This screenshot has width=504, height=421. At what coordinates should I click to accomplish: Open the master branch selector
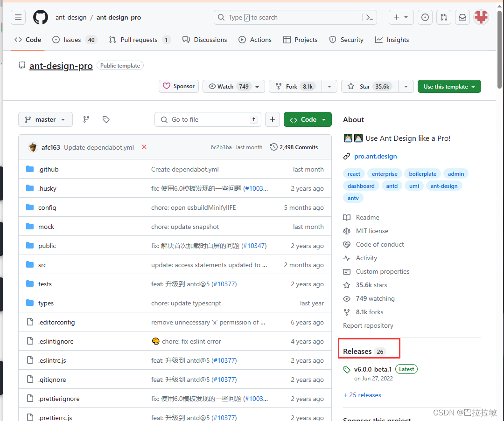tap(45, 119)
